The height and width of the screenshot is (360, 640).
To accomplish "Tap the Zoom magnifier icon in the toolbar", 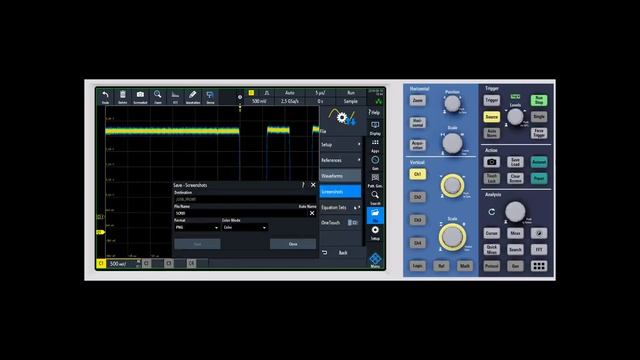I will pyautogui.click(x=158, y=97).
